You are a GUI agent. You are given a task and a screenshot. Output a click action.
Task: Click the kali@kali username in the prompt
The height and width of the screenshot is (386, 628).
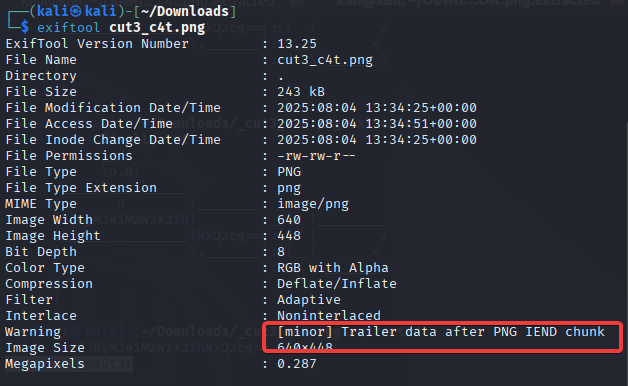76,11
